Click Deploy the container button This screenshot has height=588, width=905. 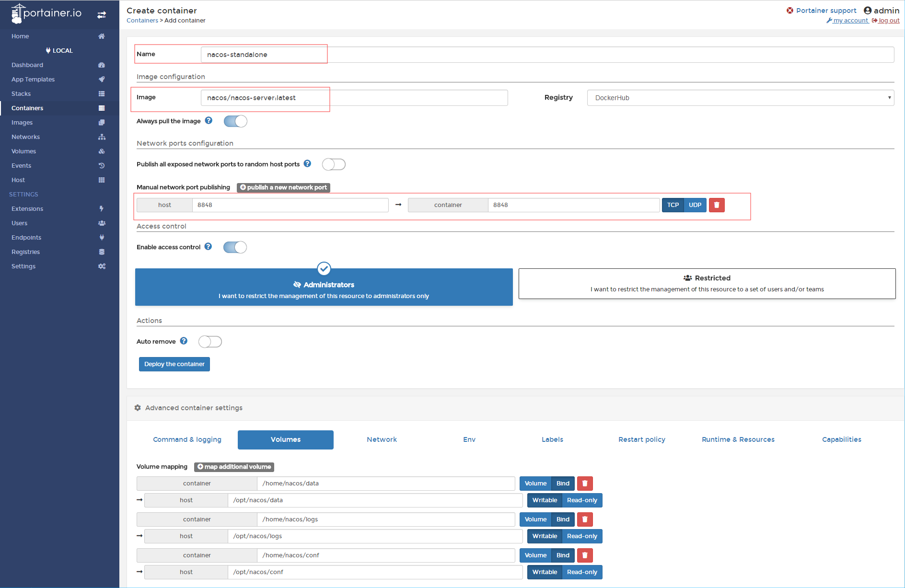[x=174, y=364]
